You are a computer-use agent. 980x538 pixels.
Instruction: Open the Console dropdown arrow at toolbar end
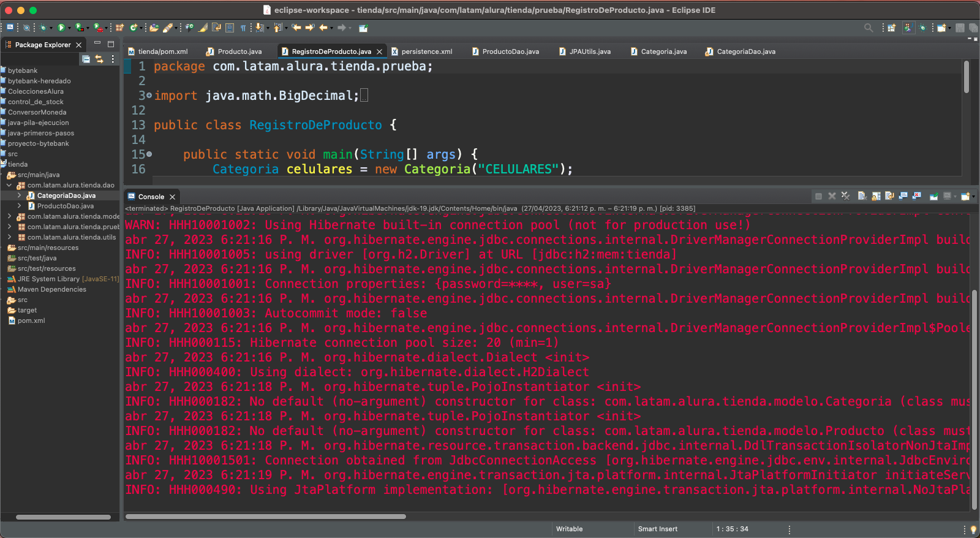click(x=973, y=197)
